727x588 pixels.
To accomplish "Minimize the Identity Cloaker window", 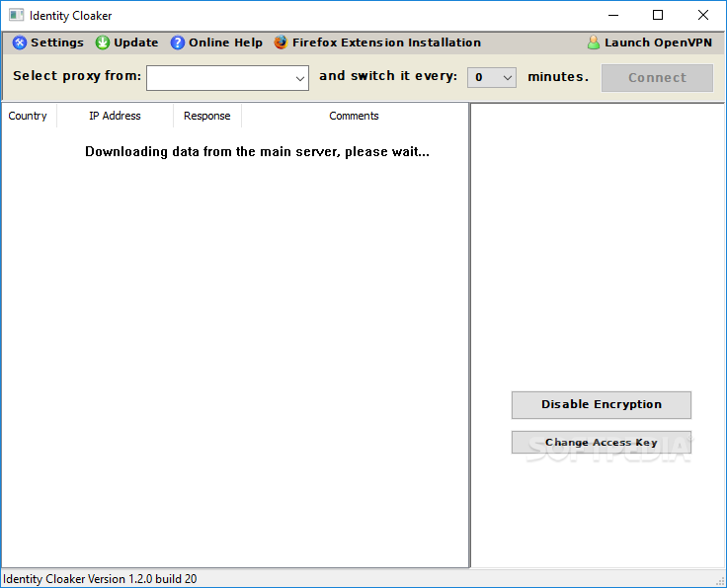I will (x=613, y=15).
